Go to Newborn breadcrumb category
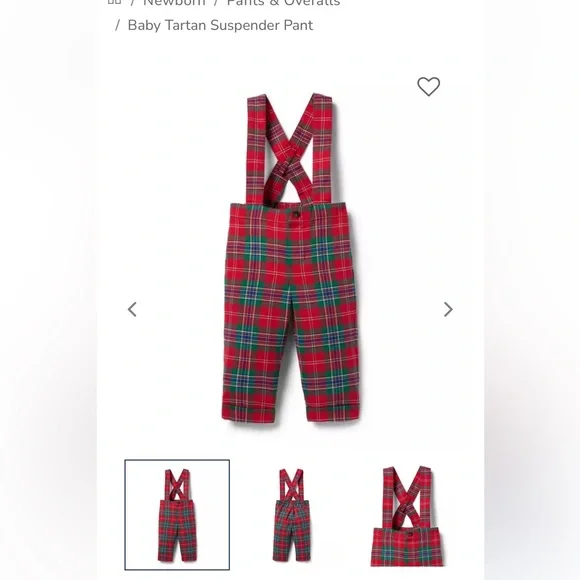 pos(174,3)
